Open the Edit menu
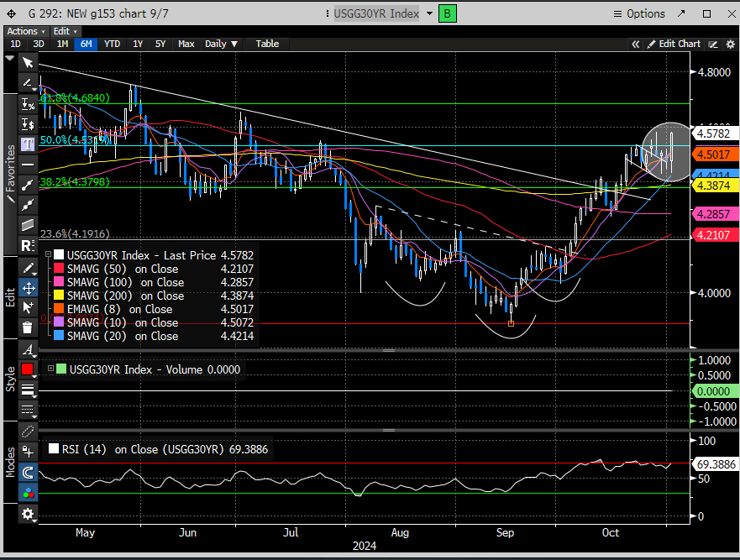The image size is (740, 560). tap(62, 31)
